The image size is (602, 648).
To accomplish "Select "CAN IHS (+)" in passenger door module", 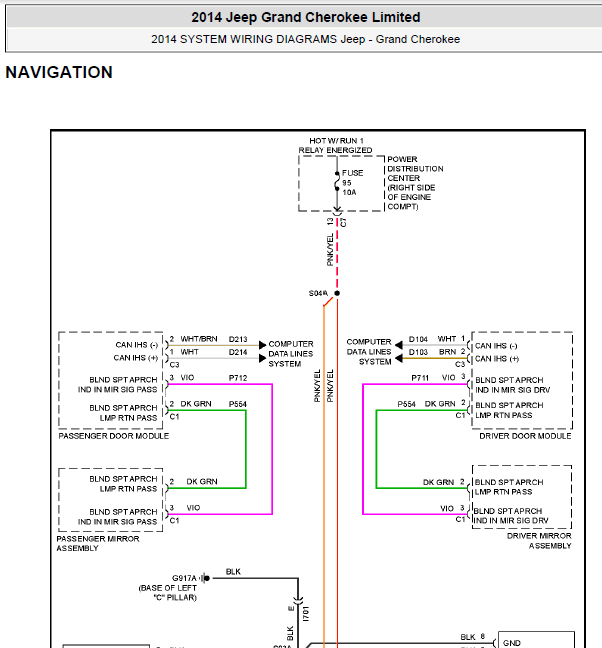I will 136,358.
